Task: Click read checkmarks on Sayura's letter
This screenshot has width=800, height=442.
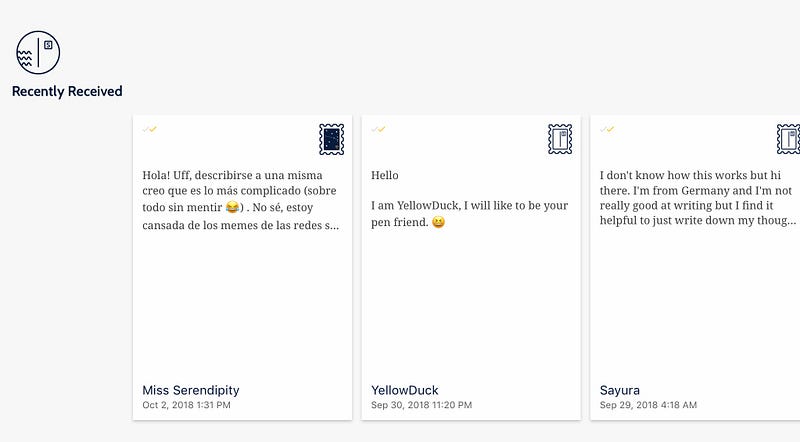Action: click(607, 129)
